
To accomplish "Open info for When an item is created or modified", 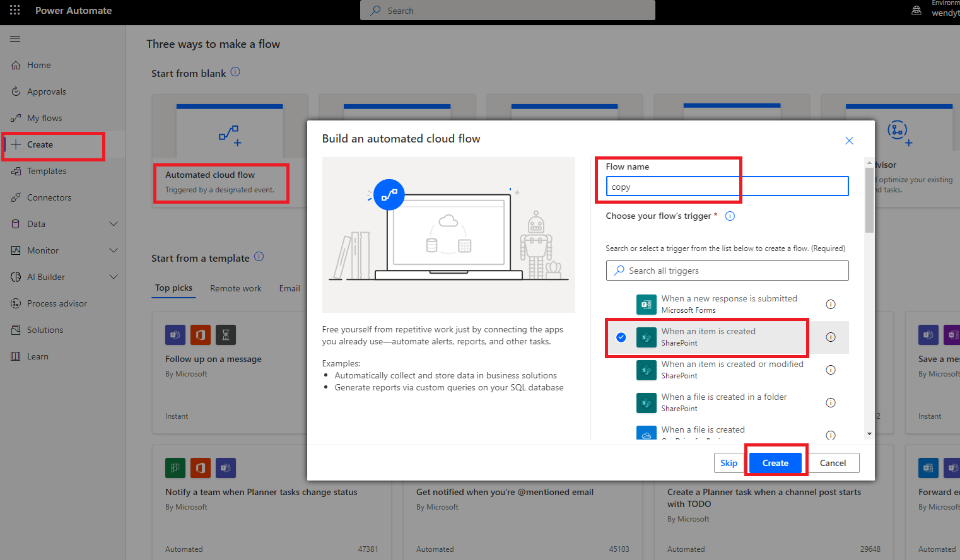I will (831, 370).
